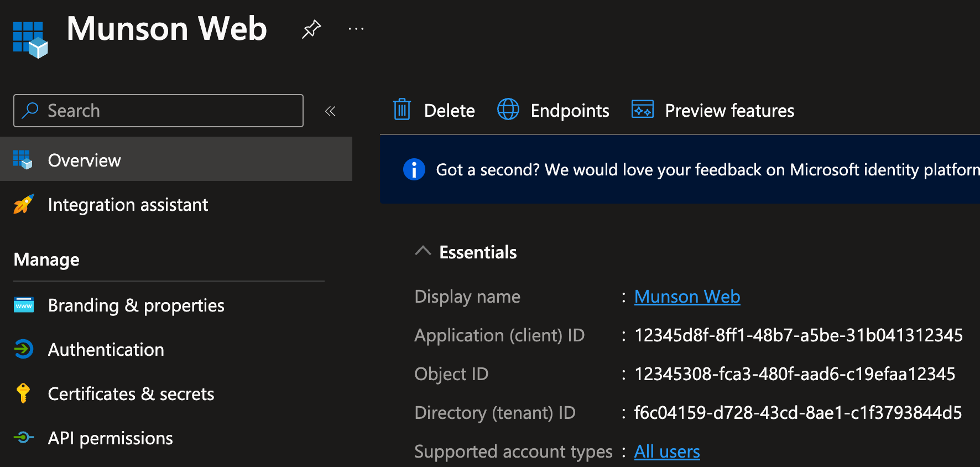
Task: Click the Overview grid icon in sidebar
Action: 23,160
